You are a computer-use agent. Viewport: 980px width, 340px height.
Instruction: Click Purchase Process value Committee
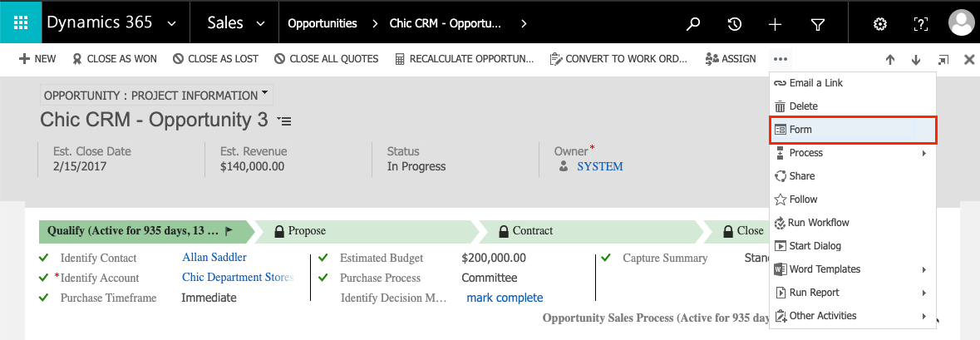(490, 278)
